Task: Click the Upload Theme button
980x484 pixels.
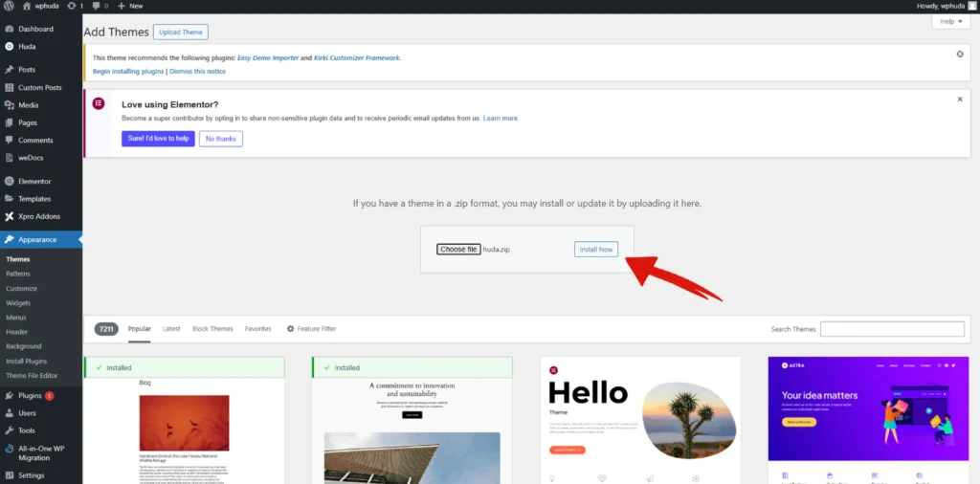Action: pyautogui.click(x=181, y=32)
